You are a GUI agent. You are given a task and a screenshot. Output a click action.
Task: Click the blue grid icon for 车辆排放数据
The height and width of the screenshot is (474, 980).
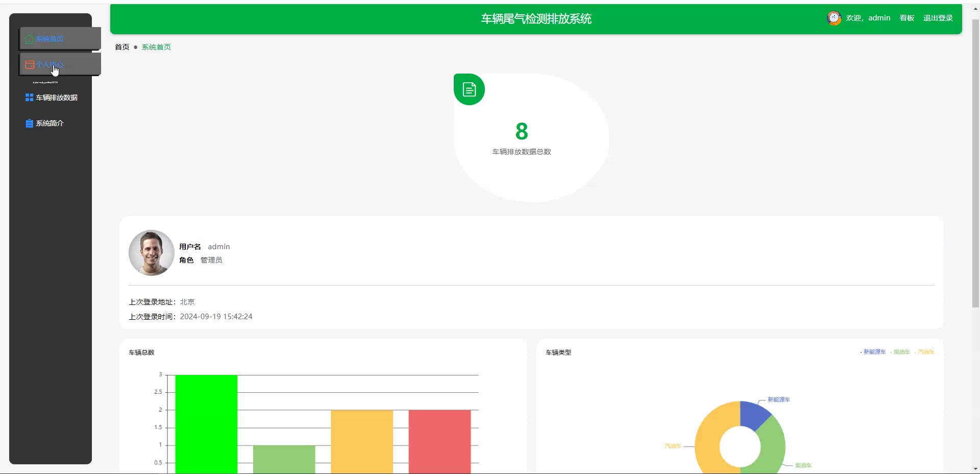(x=29, y=98)
